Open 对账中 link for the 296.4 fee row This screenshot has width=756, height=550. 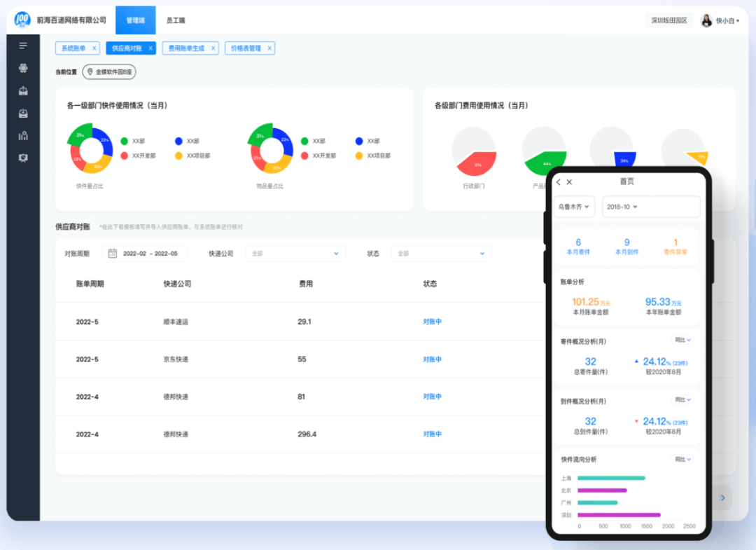(x=432, y=434)
